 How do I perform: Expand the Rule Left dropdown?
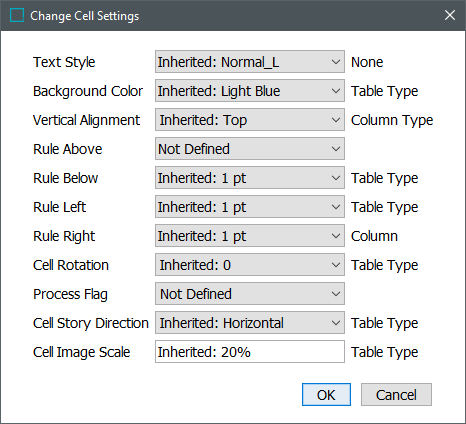pos(250,207)
